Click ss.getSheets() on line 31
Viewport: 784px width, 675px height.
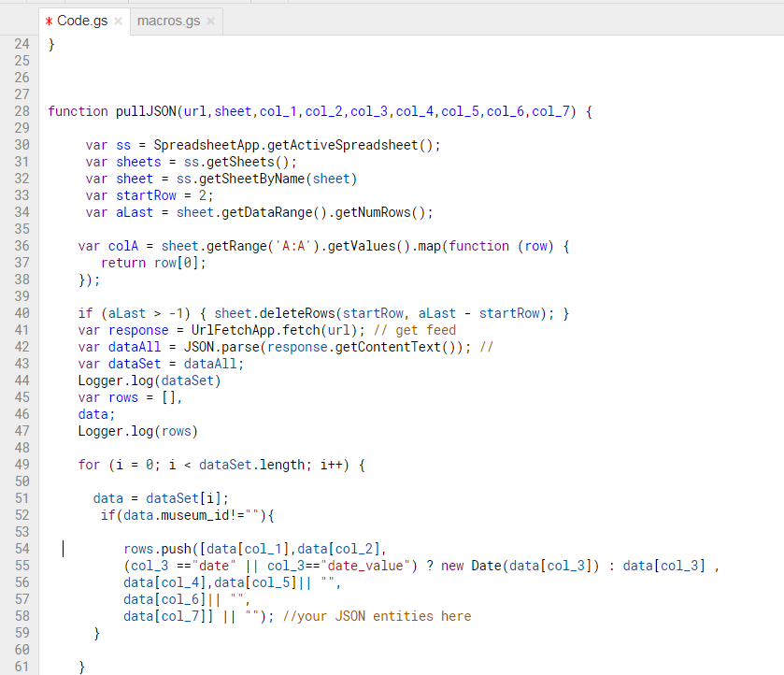(x=236, y=162)
